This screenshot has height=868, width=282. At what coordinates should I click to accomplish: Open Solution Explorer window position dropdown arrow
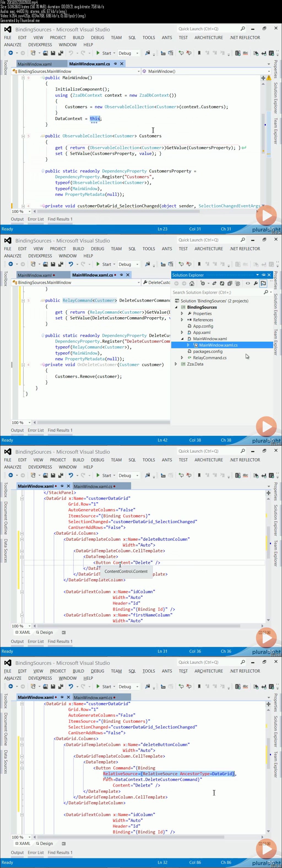[257, 275]
